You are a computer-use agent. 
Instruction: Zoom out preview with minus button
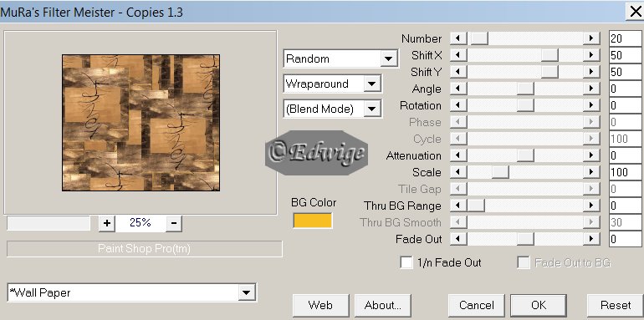pos(174,223)
